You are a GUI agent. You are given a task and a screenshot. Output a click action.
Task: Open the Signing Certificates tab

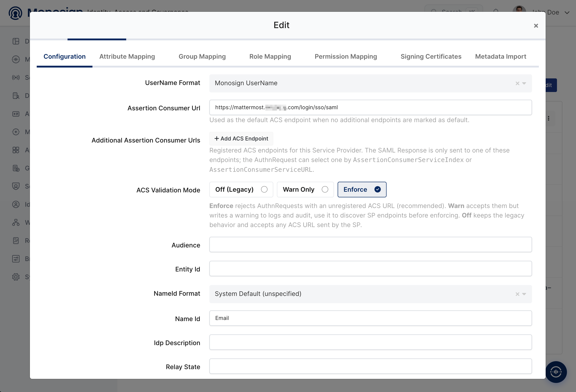(431, 56)
